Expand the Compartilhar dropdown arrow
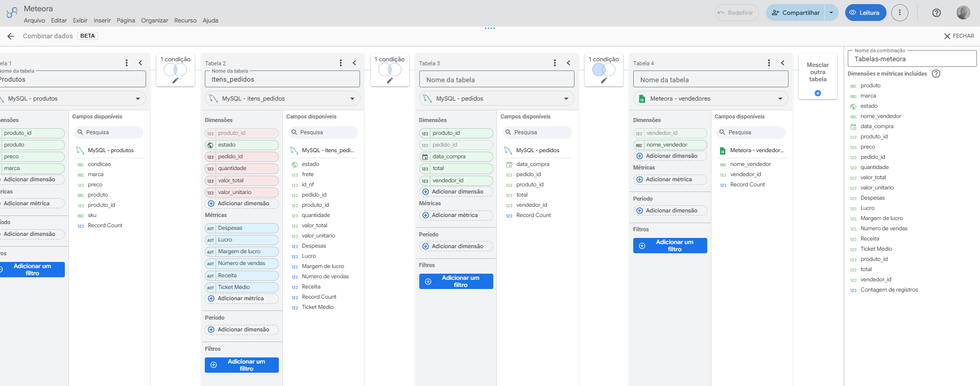 831,13
